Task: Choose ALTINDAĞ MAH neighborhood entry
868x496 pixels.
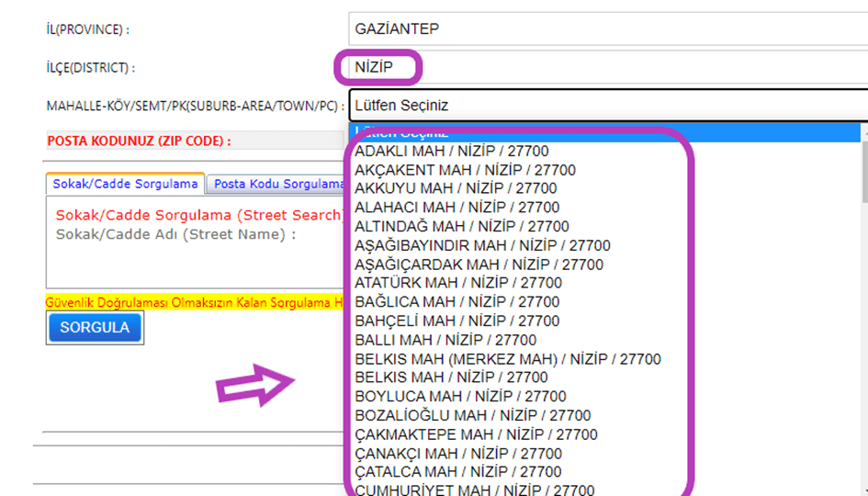Action: pos(461,227)
